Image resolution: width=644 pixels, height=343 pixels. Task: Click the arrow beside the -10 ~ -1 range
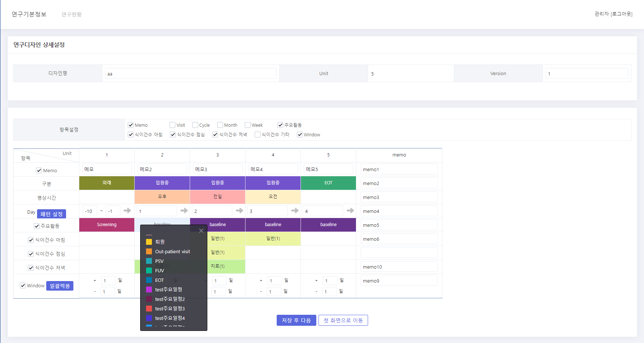[x=127, y=211]
